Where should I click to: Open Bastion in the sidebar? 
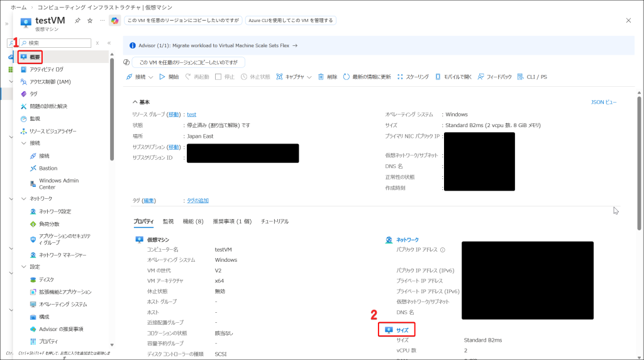(48, 168)
